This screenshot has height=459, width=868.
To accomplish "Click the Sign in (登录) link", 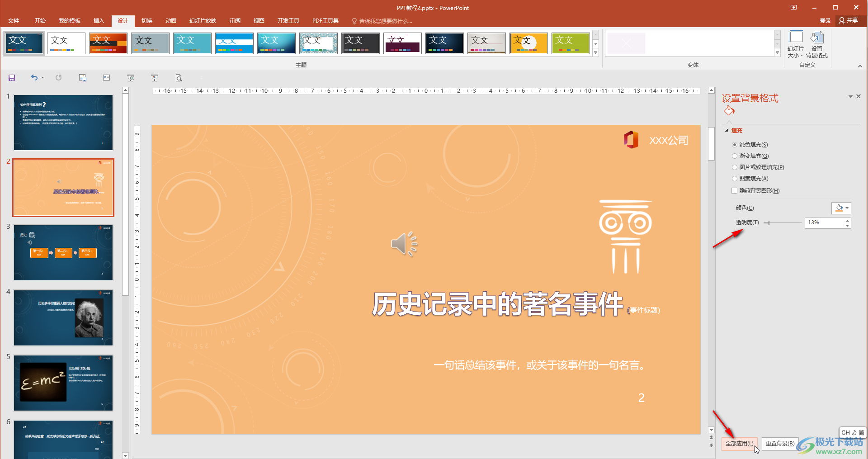I will coord(826,21).
